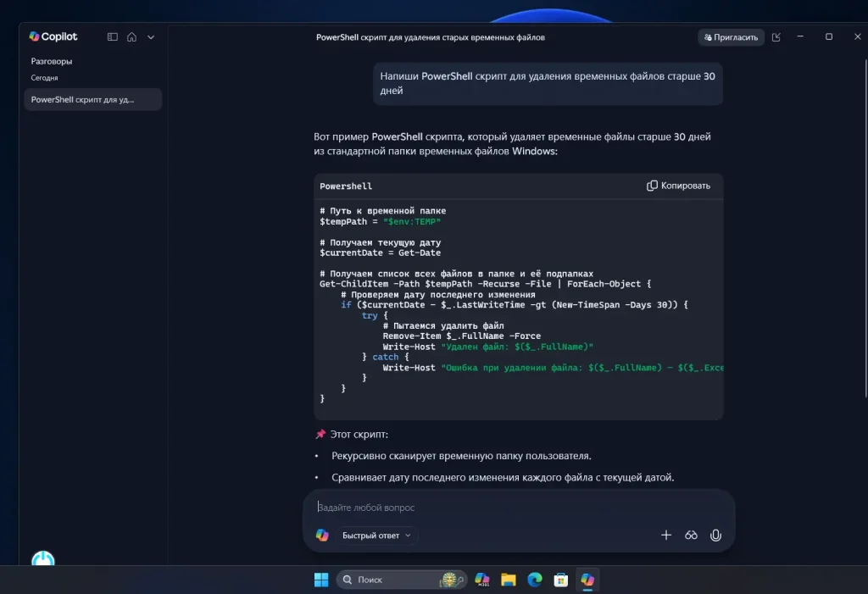Screen dimensions: 868x594
Task: Click the glasses icon in the message box
Action: pos(691,536)
